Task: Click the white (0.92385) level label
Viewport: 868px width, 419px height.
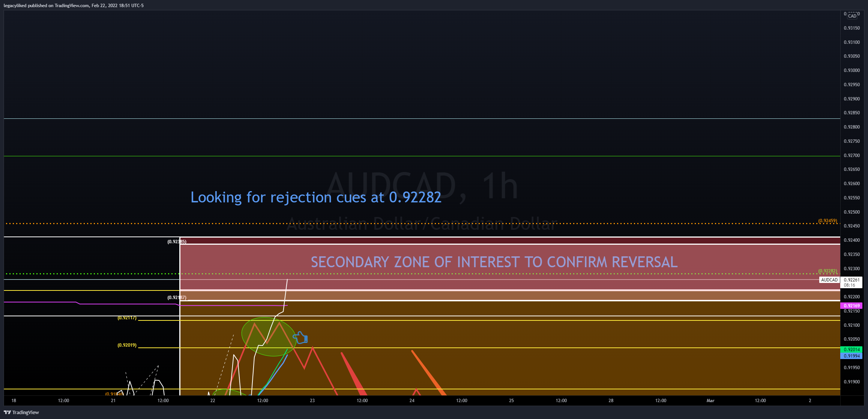Action: (x=177, y=242)
